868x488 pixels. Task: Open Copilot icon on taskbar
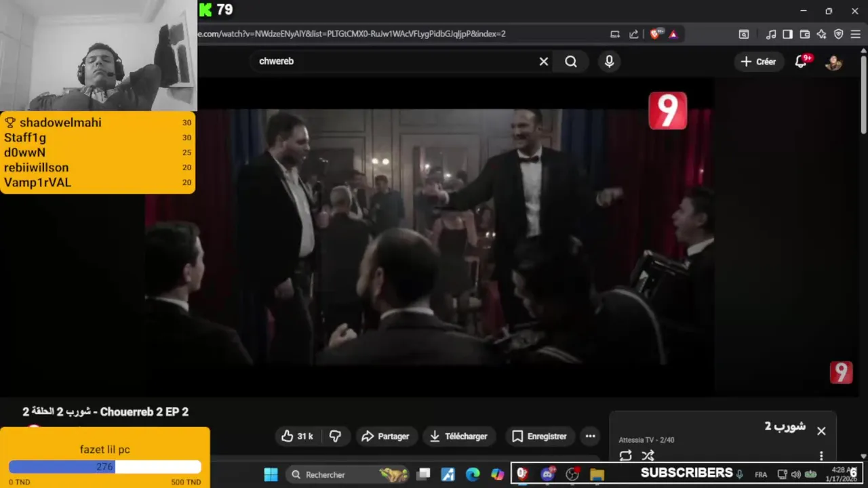pyautogui.click(x=497, y=475)
